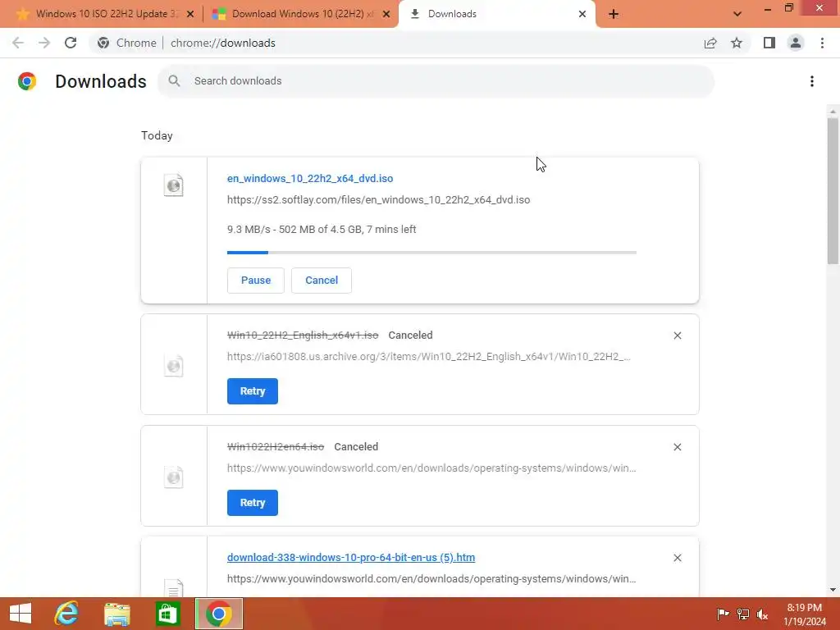This screenshot has width=840, height=630.
Task: Reload the downloads page
Action: (71, 43)
